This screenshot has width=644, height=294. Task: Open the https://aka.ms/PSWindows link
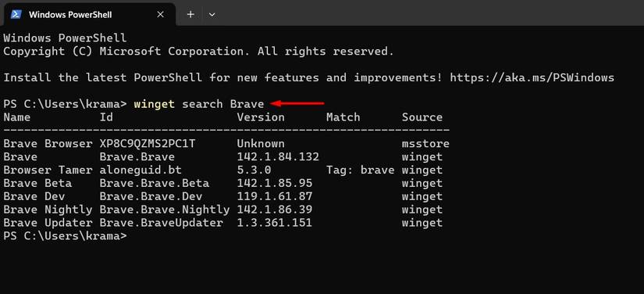pyautogui.click(x=532, y=77)
